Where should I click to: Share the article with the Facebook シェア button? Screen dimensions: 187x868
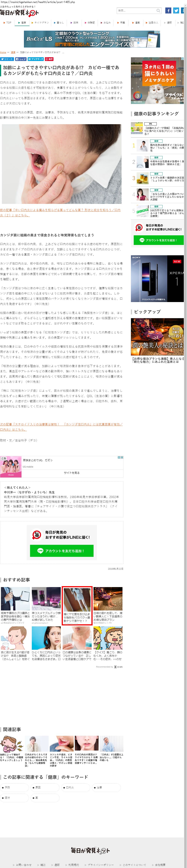pos(21,59)
